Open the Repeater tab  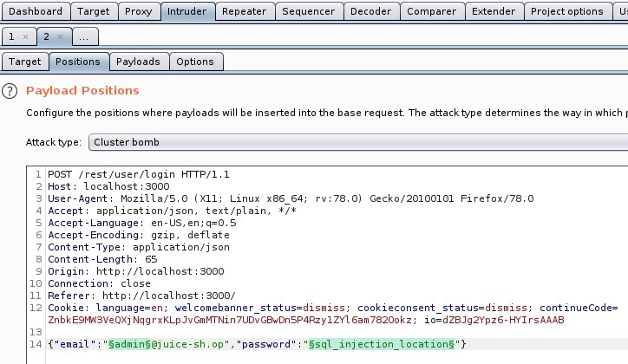(x=245, y=11)
